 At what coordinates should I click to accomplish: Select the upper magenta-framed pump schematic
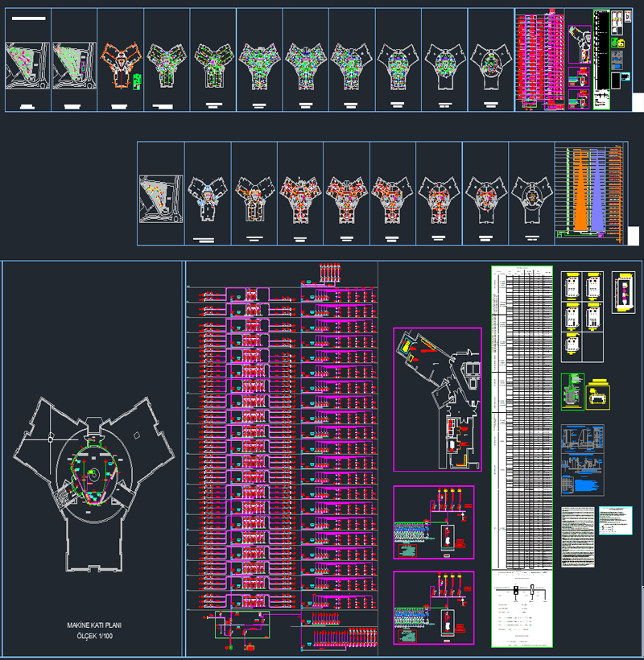[433, 522]
